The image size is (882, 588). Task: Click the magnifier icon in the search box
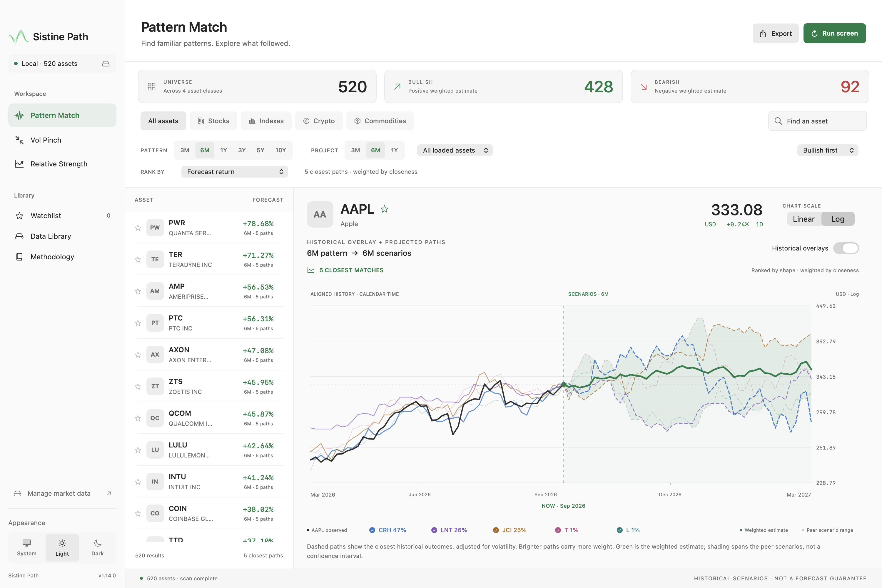point(778,121)
